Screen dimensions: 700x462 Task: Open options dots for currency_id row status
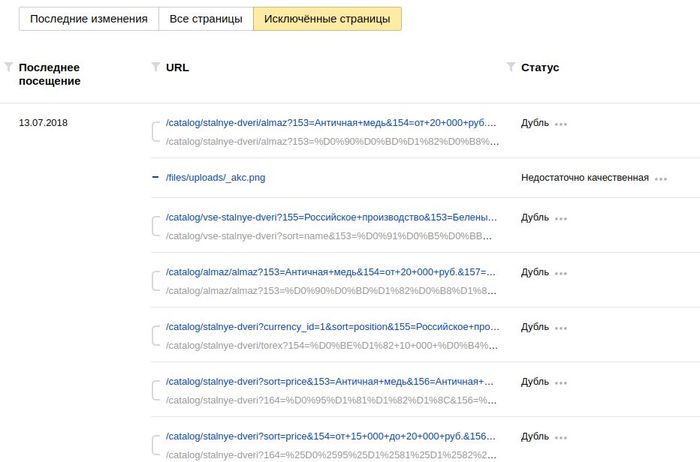(x=561, y=327)
